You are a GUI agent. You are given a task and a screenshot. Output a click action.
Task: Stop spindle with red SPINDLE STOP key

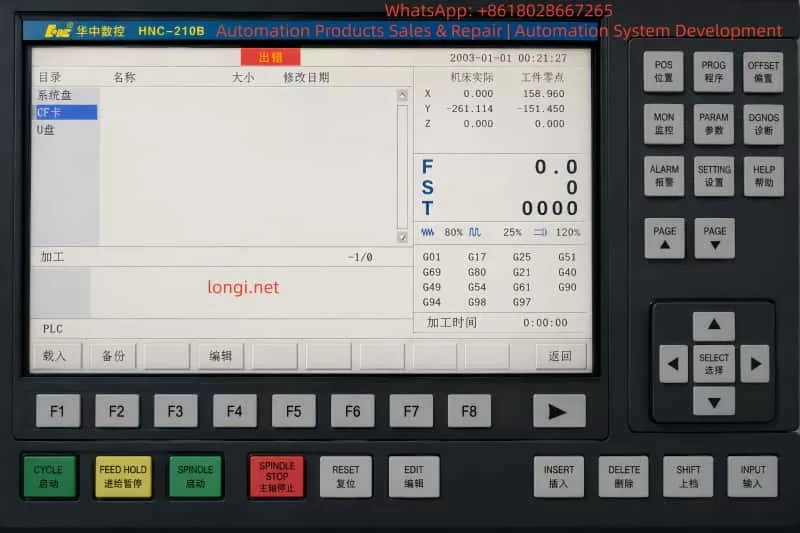pyautogui.click(x=277, y=476)
